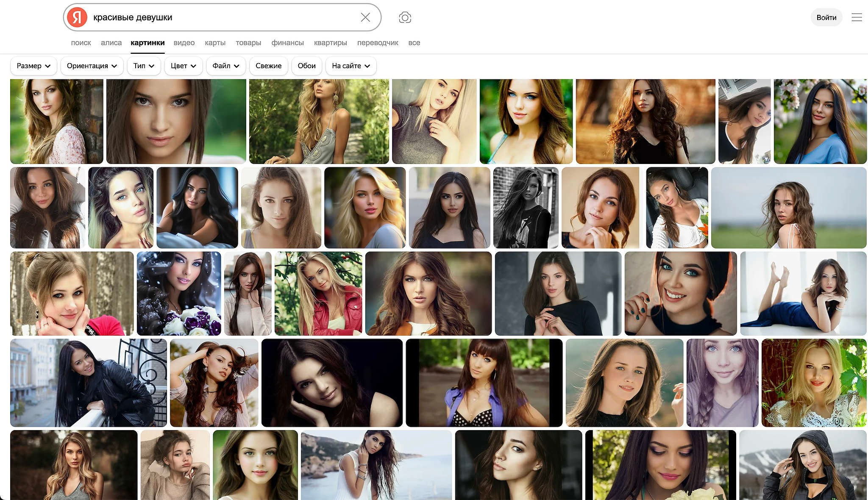This screenshot has width=868, height=500.
Task: Open the переводчик tab
Action: click(377, 43)
